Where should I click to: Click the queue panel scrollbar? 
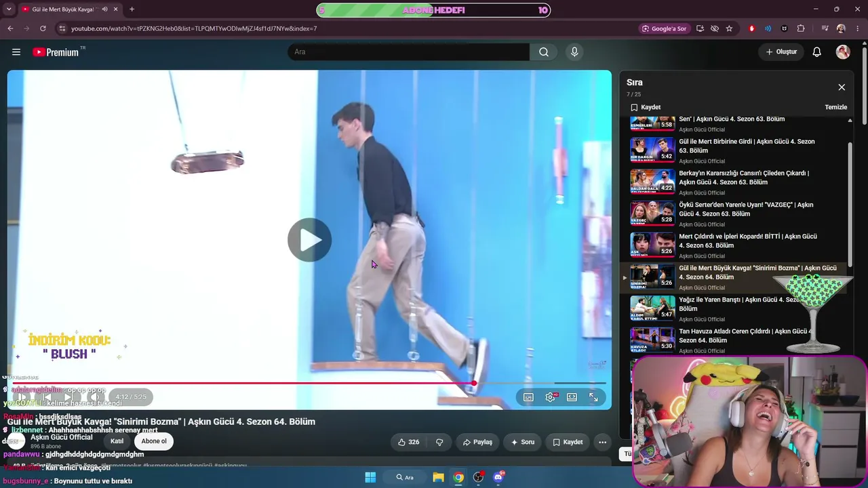point(850,203)
